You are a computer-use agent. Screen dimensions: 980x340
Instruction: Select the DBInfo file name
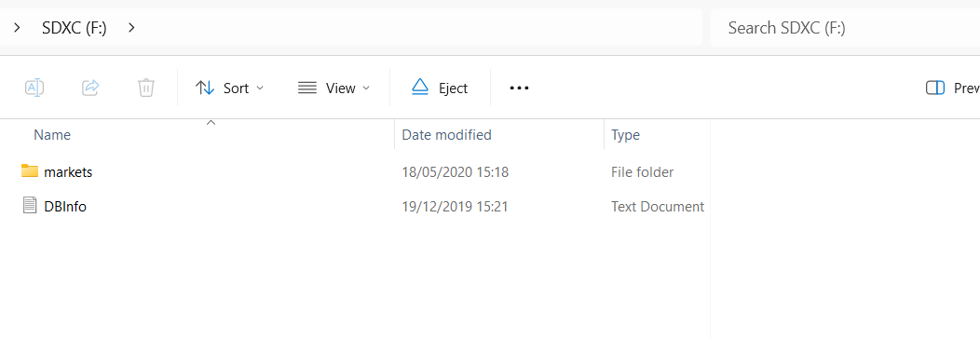(65, 206)
